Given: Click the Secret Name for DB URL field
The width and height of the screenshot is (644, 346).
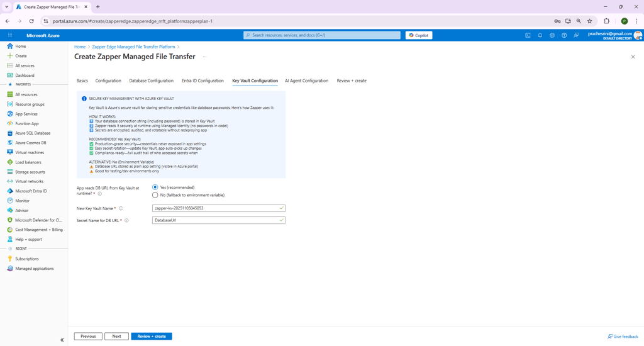Looking at the screenshot, I should (x=218, y=220).
